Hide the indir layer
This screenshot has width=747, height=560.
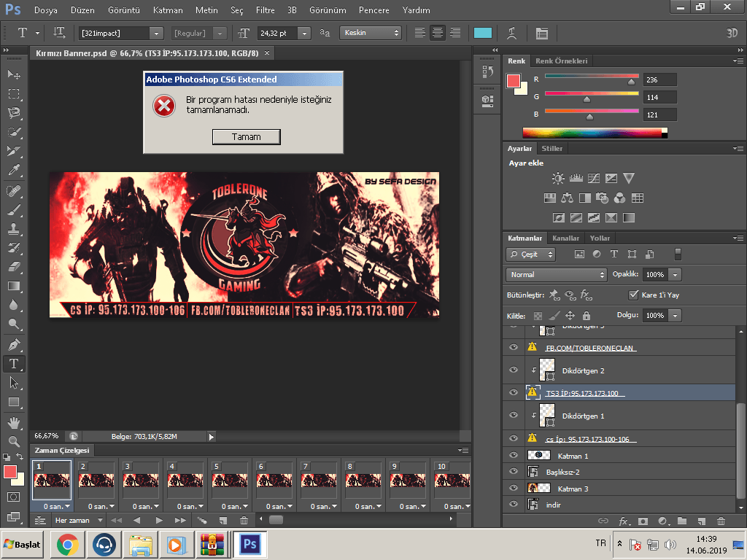[513, 505]
